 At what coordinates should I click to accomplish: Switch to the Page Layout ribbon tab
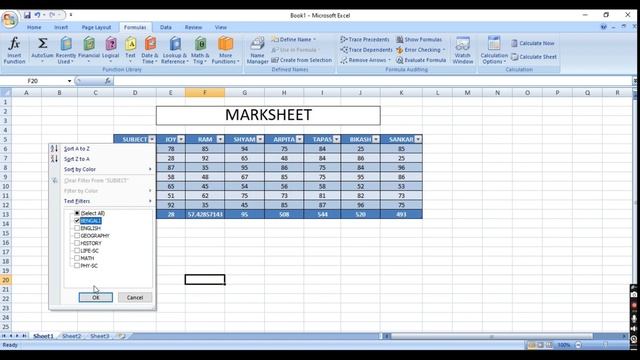[96, 27]
